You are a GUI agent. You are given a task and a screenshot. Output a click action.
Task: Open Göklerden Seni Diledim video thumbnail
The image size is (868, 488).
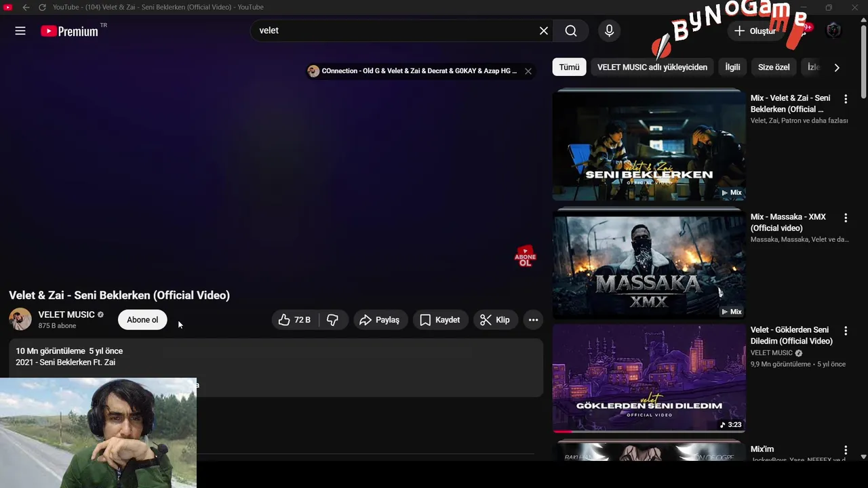click(x=649, y=380)
